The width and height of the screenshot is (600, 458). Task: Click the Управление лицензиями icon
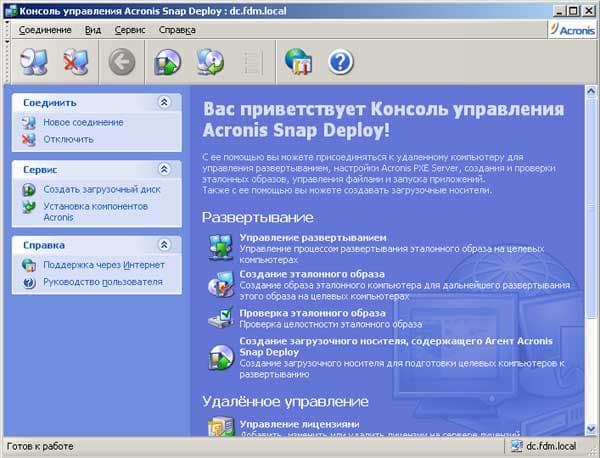(x=221, y=426)
